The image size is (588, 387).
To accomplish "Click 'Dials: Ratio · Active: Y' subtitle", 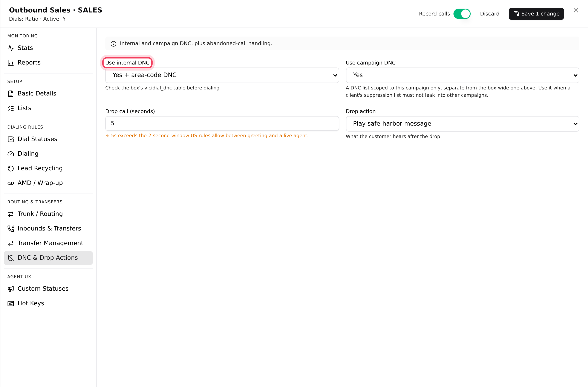I will (x=37, y=19).
